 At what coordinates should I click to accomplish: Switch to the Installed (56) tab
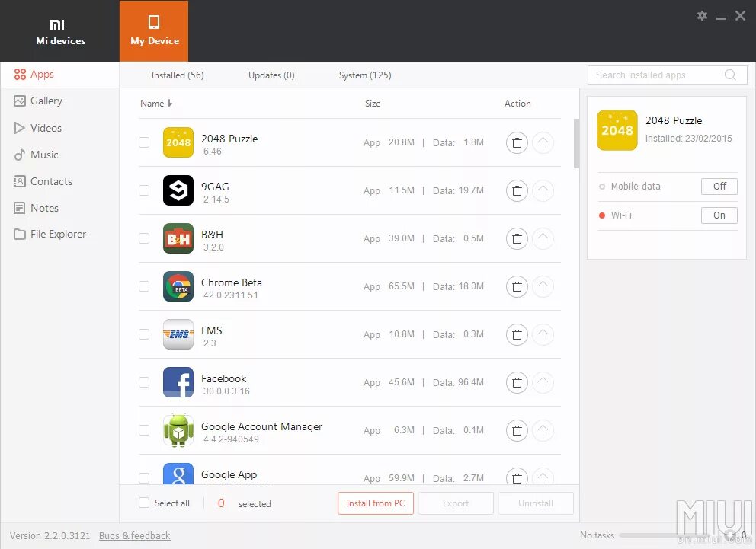click(x=178, y=75)
